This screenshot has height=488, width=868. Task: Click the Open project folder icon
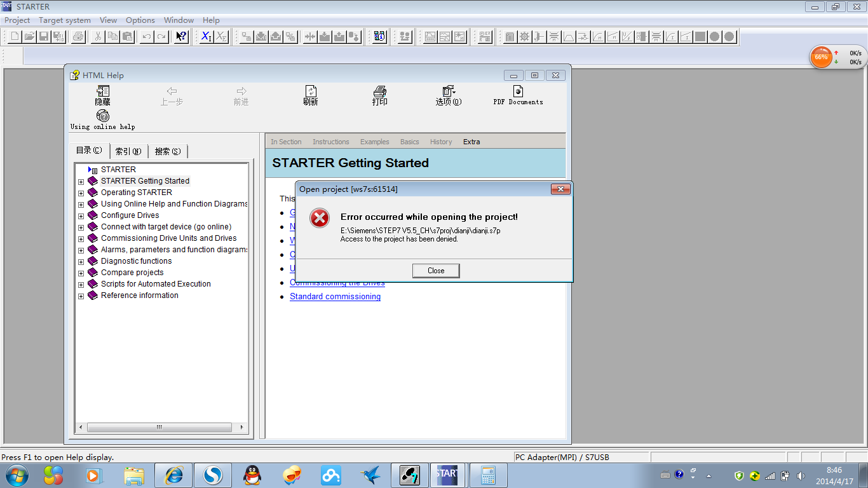(x=29, y=36)
